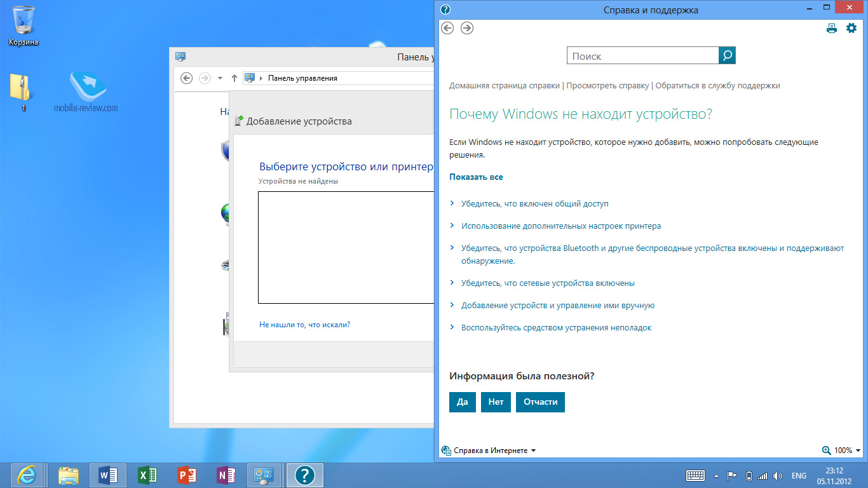Go back in Help window
Image resolution: width=868 pixels, height=488 pixels.
tap(447, 28)
